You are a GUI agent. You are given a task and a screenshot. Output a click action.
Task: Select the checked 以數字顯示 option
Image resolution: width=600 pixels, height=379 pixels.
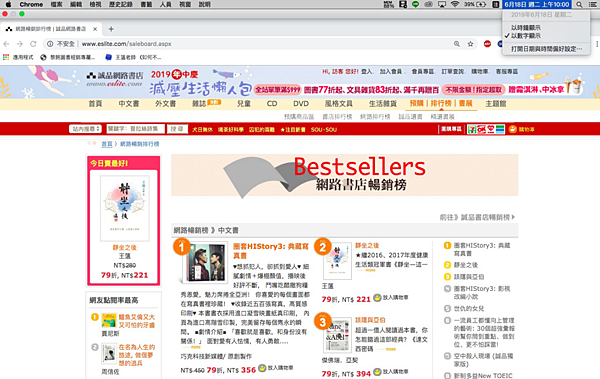point(526,36)
